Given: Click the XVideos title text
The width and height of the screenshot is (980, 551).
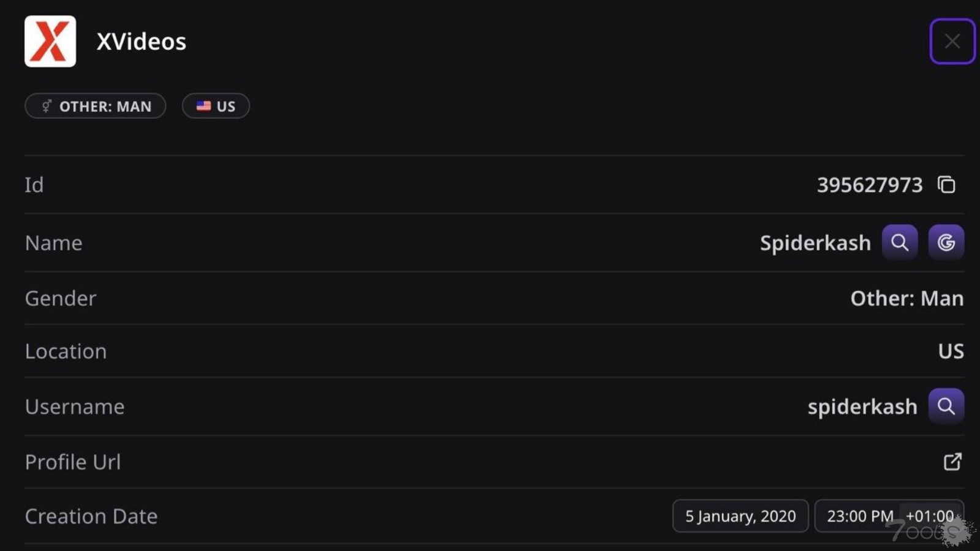Looking at the screenshot, I should 141,42.
